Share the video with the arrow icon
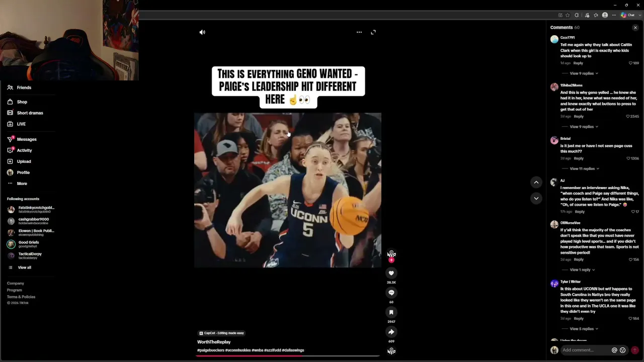 (x=391, y=332)
